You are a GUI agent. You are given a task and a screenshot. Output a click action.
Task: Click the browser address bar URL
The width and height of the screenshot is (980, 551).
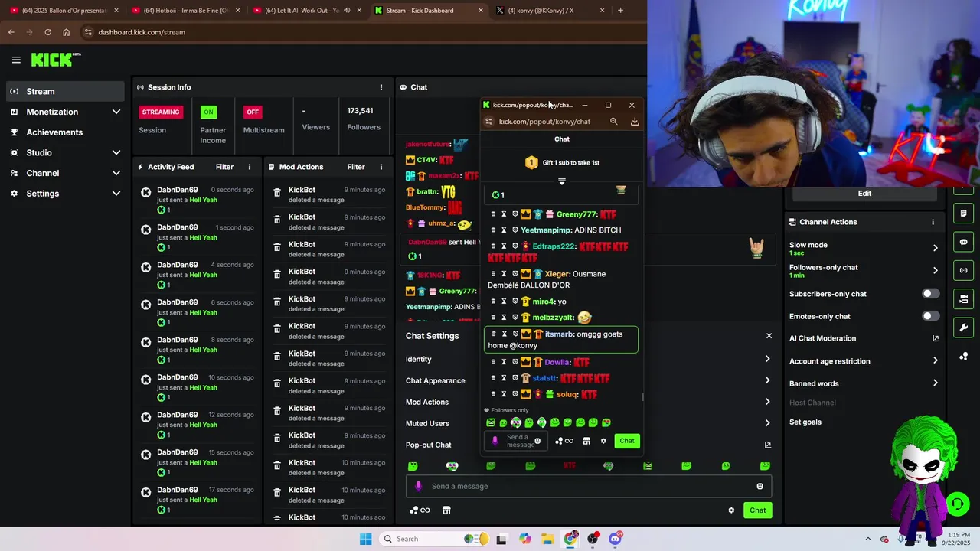pyautogui.click(x=142, y=32)
